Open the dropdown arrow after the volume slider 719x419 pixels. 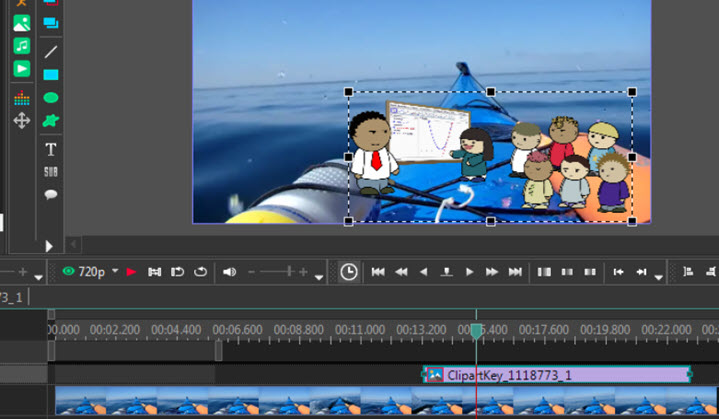319,277
